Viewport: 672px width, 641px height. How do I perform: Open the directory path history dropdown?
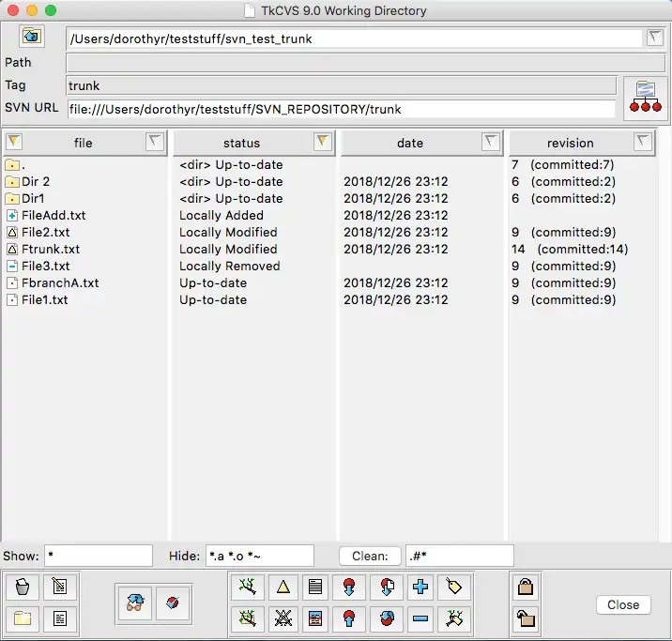655,38
